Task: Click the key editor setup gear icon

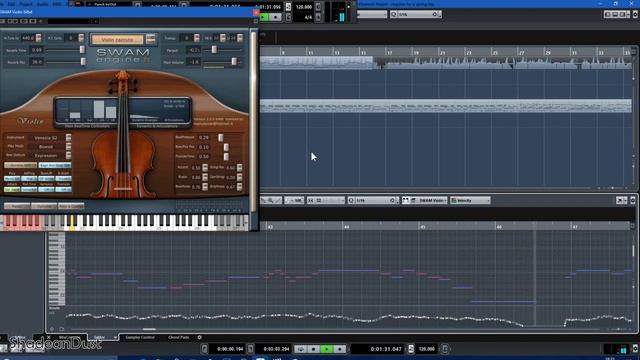Action: click(x=633, y=200)
